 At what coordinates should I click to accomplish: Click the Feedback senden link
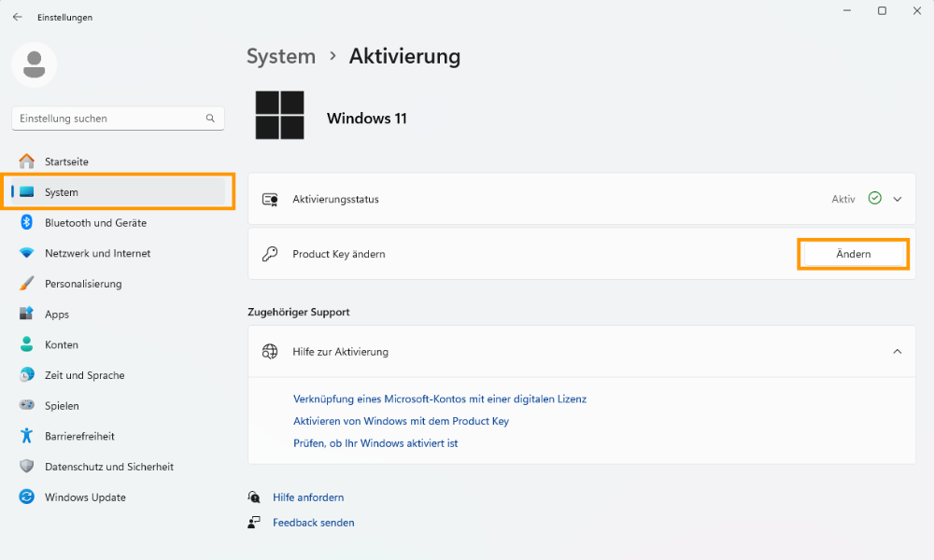tap(313, 523)
